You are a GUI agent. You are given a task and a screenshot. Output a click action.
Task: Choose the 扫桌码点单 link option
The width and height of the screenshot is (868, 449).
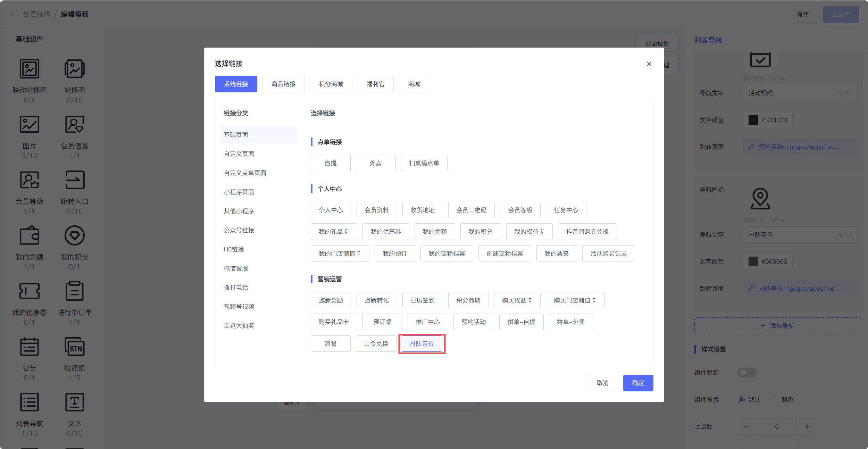(x=424, y=163)
